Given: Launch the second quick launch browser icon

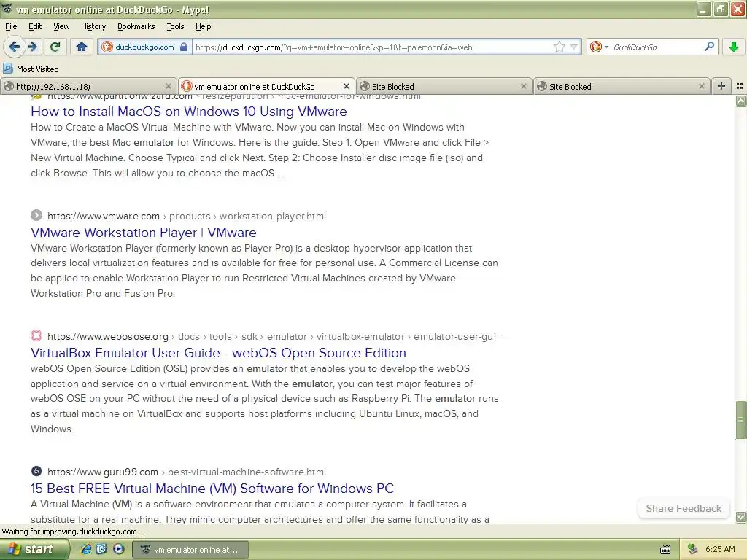Looking at the screenshot, I should coord(102,550).
